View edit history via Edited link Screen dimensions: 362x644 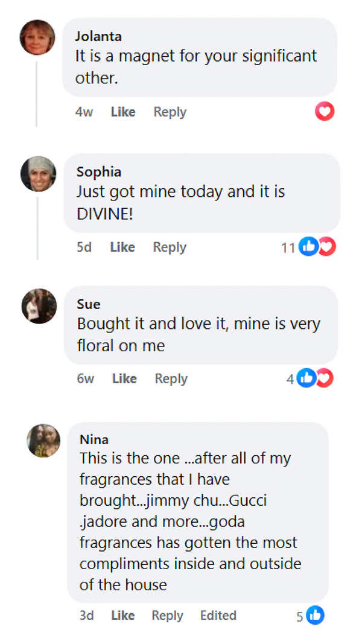click(x=218, y=615)
